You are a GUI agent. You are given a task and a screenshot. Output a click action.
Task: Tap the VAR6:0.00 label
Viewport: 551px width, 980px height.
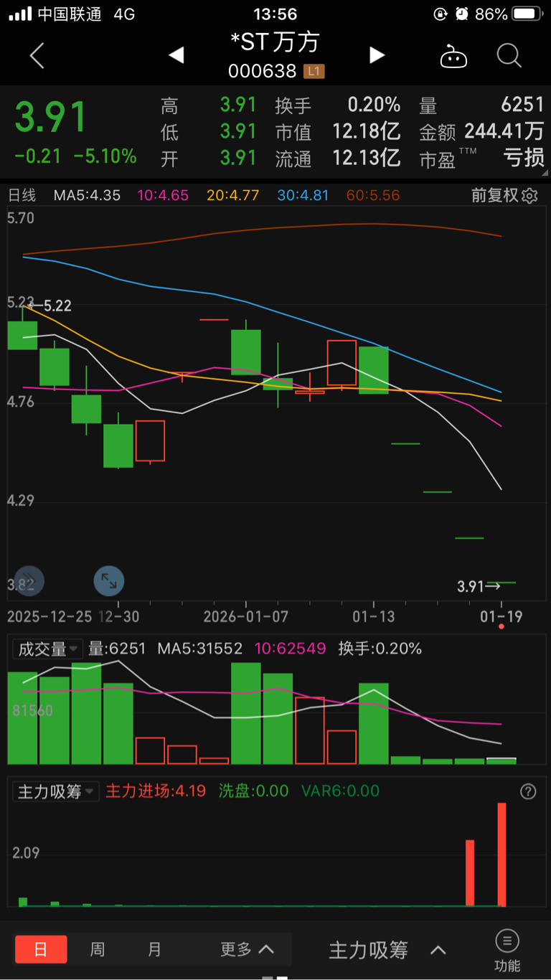click(x=340, y=791)
